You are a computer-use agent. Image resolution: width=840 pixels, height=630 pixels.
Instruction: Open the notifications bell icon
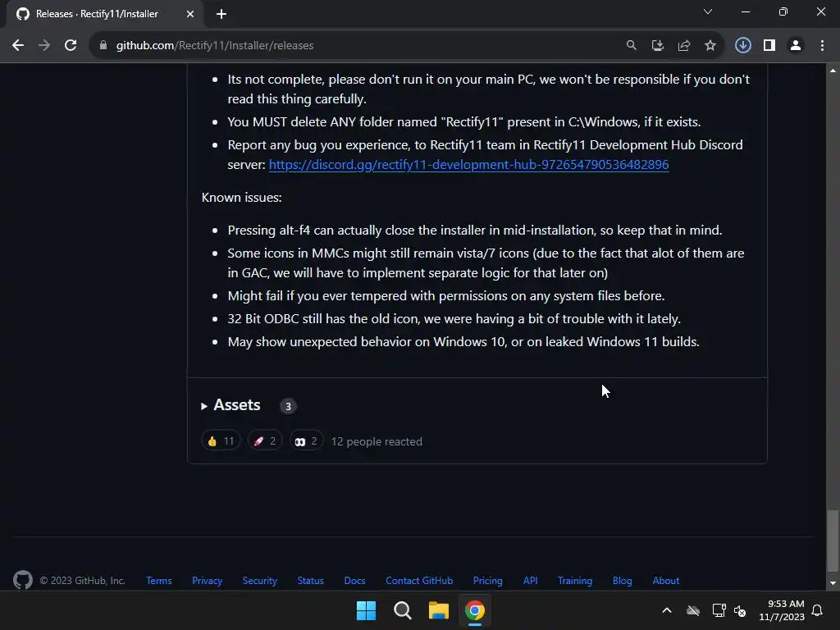pos(818,610)
